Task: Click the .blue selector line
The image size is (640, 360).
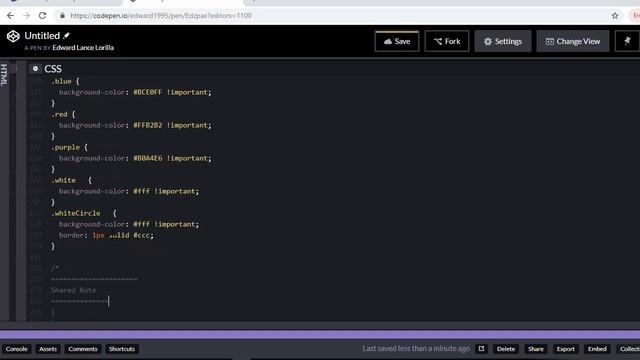Action: point(65,81)
